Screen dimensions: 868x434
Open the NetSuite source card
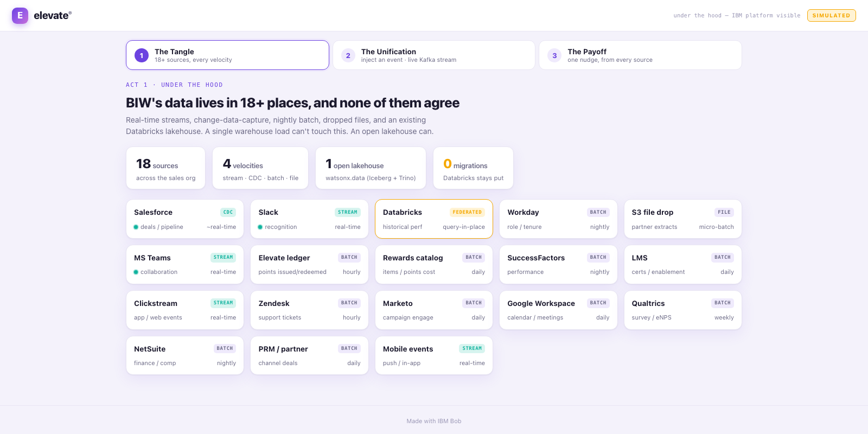click(x=185, y=355)
